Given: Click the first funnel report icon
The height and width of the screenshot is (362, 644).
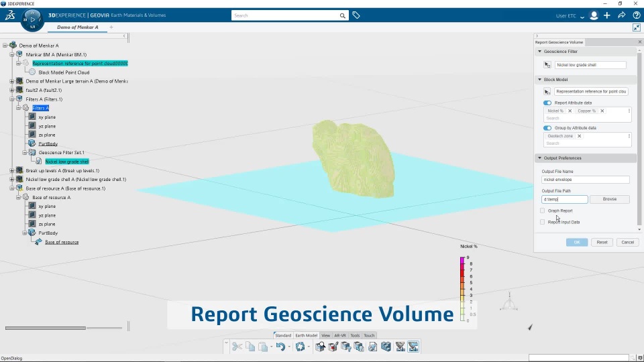Looking at the screenshot, I should pos(400,347).
